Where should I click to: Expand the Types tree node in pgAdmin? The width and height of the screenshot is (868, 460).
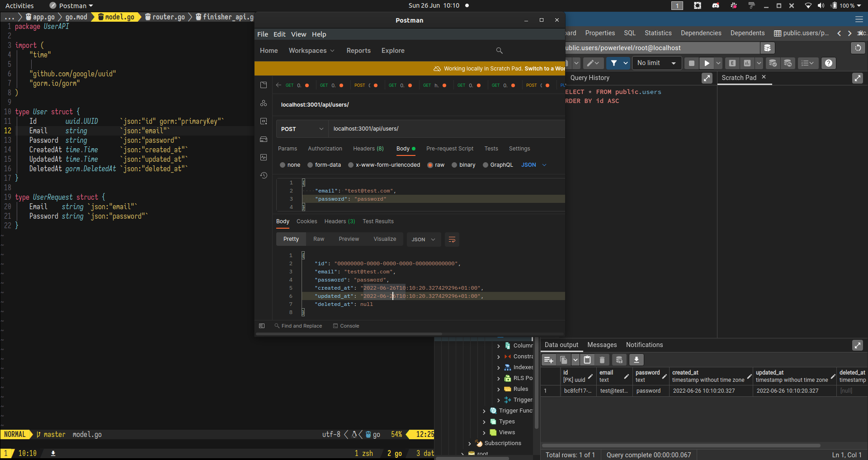(x=484, y=422)
